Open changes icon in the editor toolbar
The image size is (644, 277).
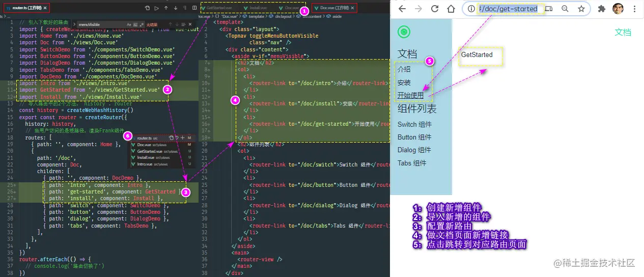click(x=147, y=8)
